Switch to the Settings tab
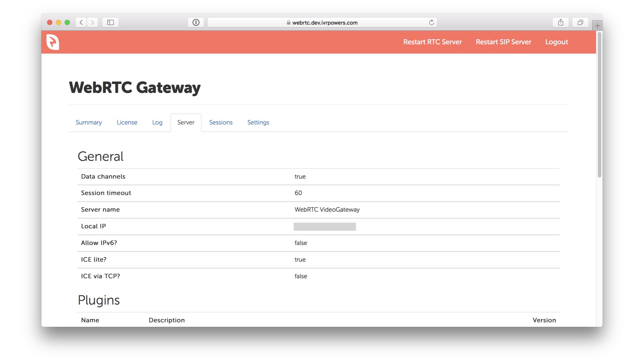This screenshot has height=362, width=644. click(x=258, y=122)
